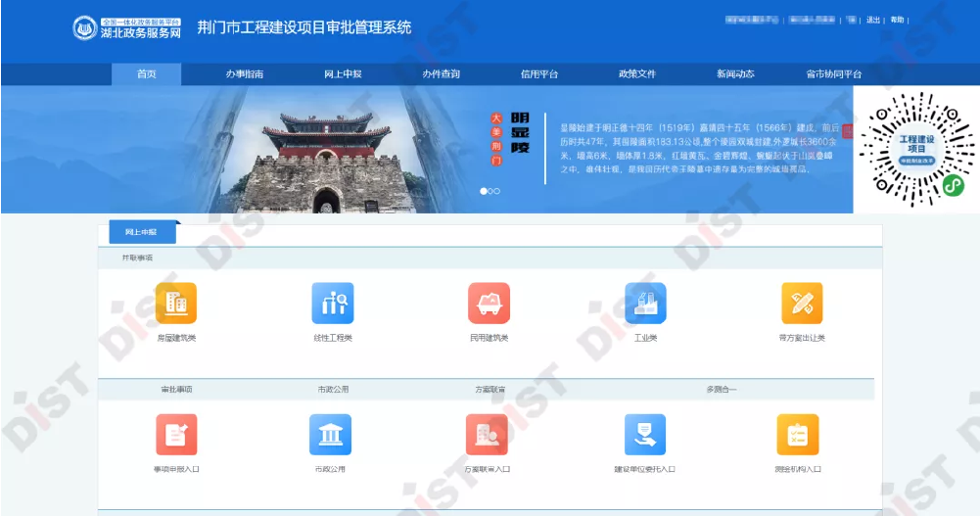Open the 办事指南 menu item
The height and width of the screenshot is (517, 980).
(x=244, y=74)
